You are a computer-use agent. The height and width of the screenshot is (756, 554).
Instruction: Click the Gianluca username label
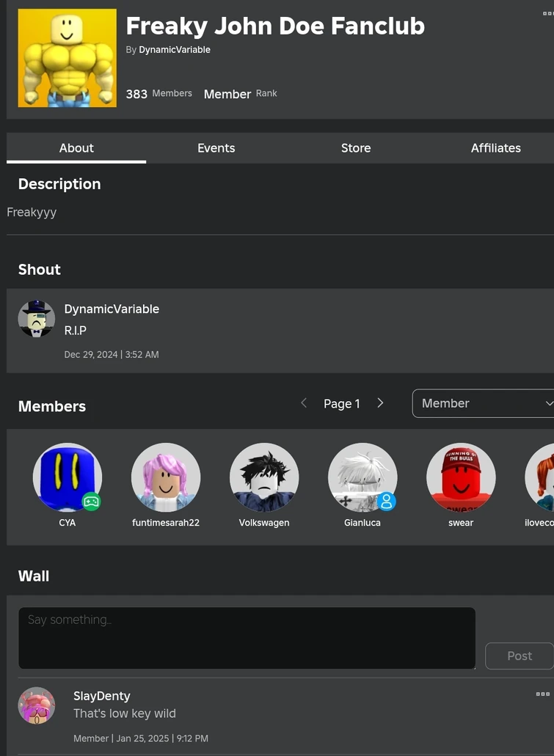coord(362,523)
